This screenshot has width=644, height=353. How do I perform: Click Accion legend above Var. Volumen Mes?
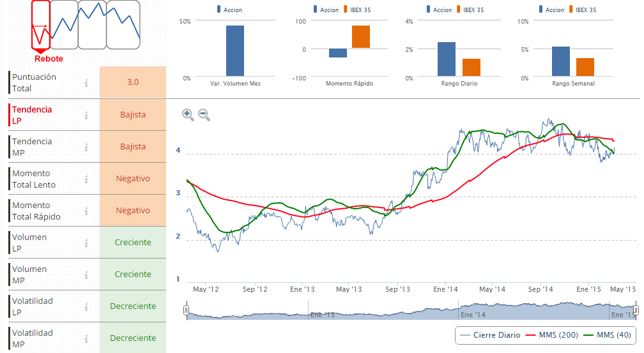230,10
